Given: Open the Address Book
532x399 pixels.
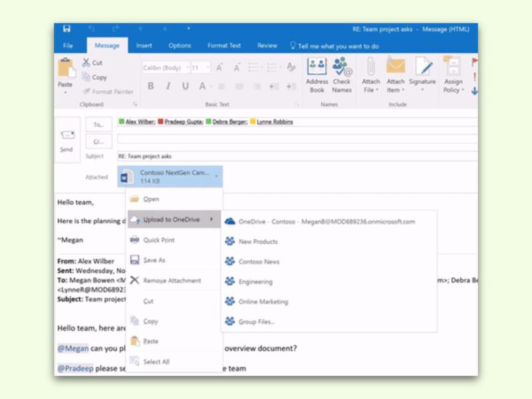Looking at the screenshot, I should [x=317, y=74].
